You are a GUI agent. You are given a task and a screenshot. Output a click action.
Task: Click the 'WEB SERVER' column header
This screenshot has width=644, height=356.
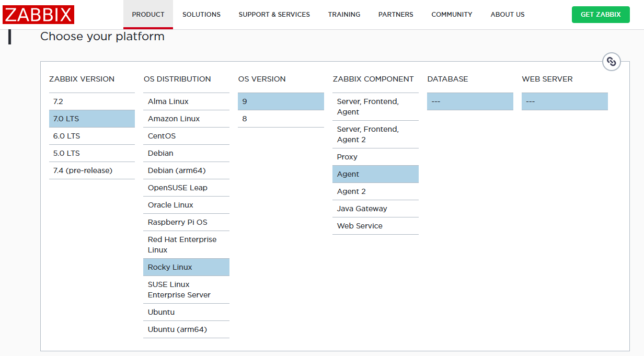[547, 79]
